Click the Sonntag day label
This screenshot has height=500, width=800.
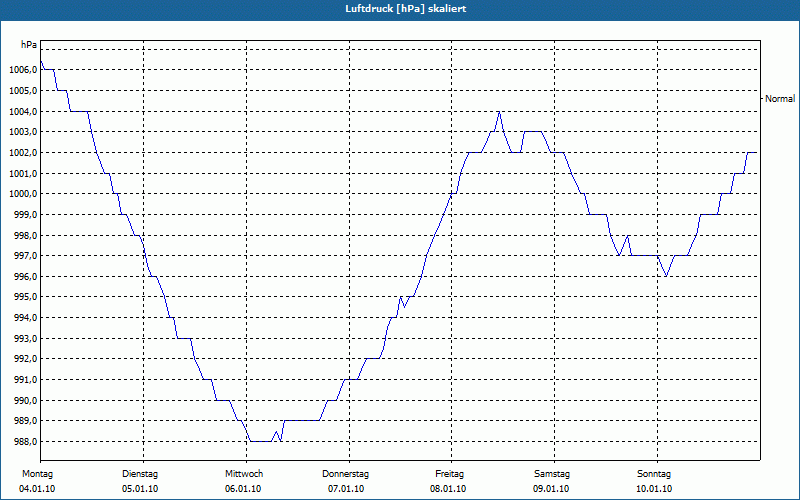(x=654, y=474)
